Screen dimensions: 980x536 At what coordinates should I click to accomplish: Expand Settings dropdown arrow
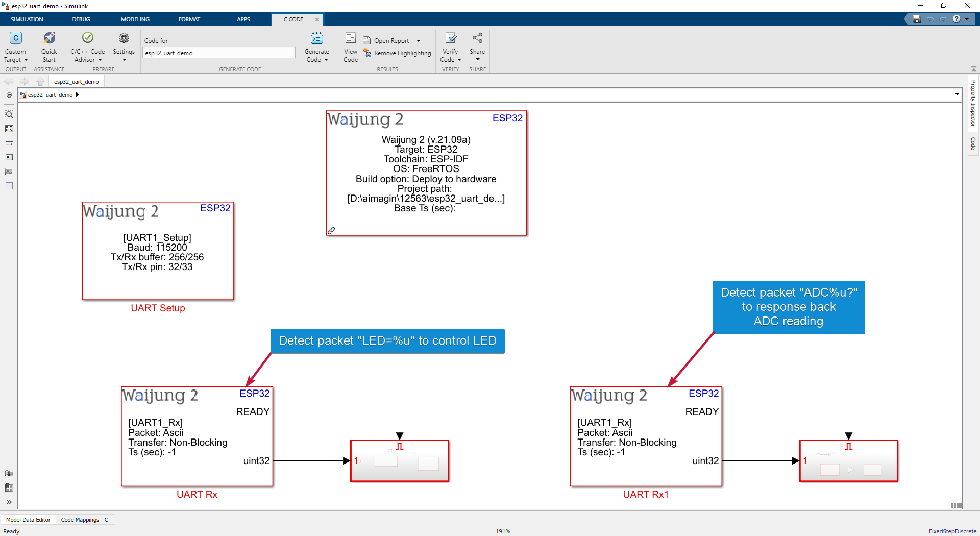(124, 60)
